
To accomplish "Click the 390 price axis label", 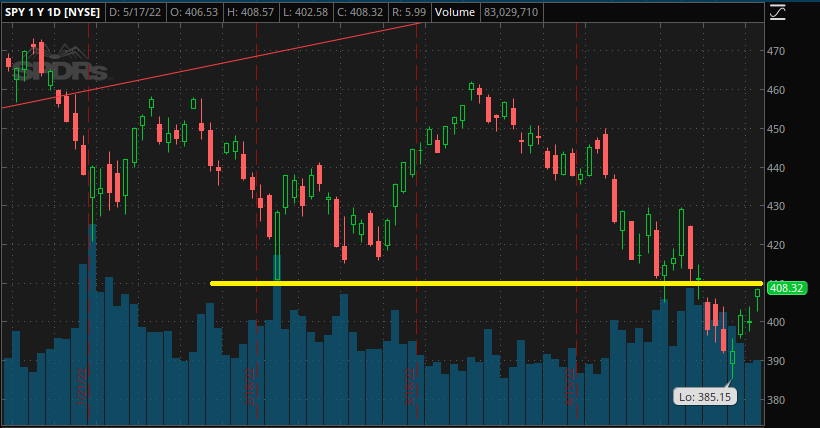I will tap(776, 361).
